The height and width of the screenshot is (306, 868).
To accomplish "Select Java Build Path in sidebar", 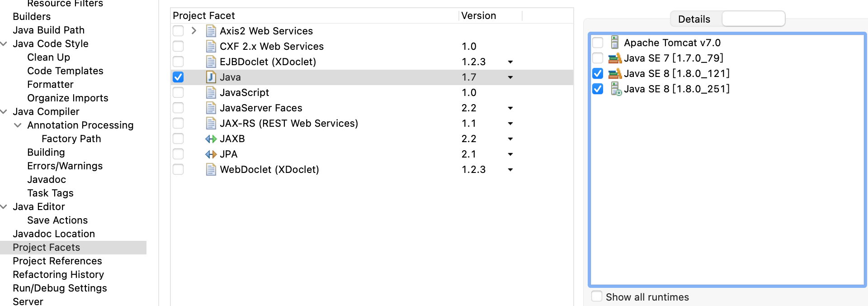I will 48,30.
